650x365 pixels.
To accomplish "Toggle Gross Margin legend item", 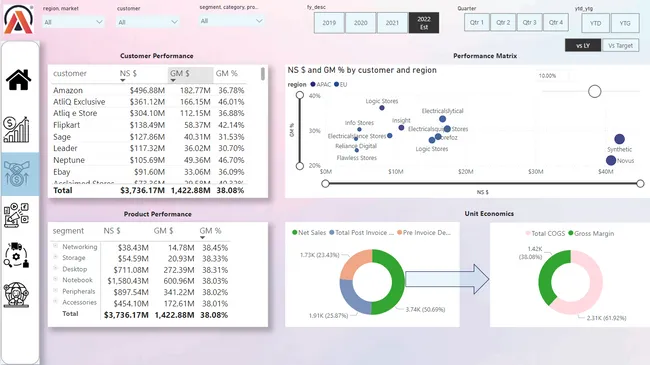I will (x=591, y=234).
